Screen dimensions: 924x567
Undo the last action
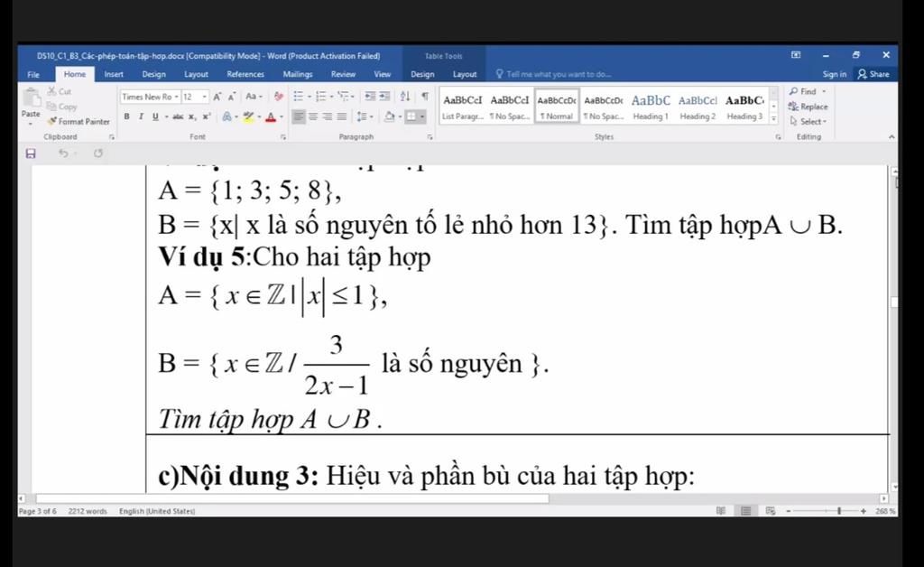63,153
